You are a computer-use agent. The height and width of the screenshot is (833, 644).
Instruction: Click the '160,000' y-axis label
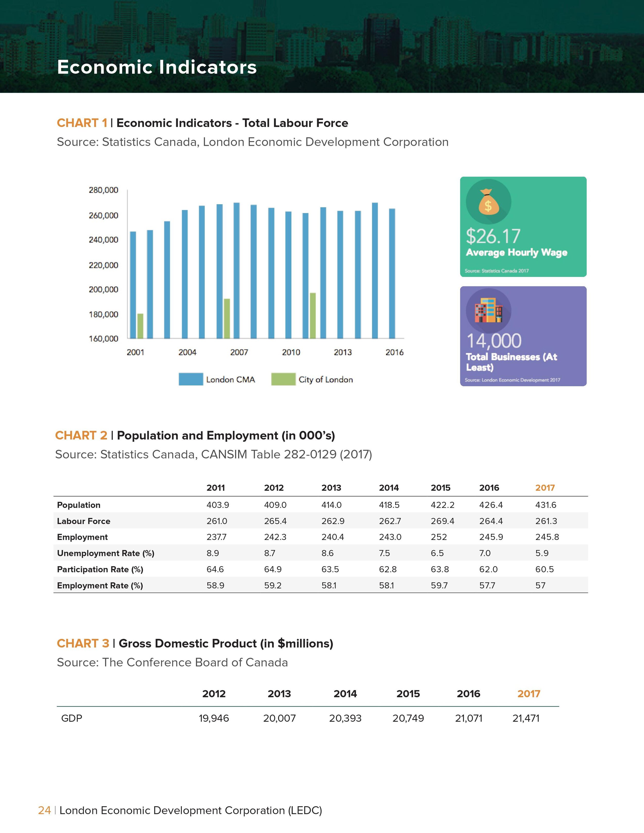click(x=103, y=339)
